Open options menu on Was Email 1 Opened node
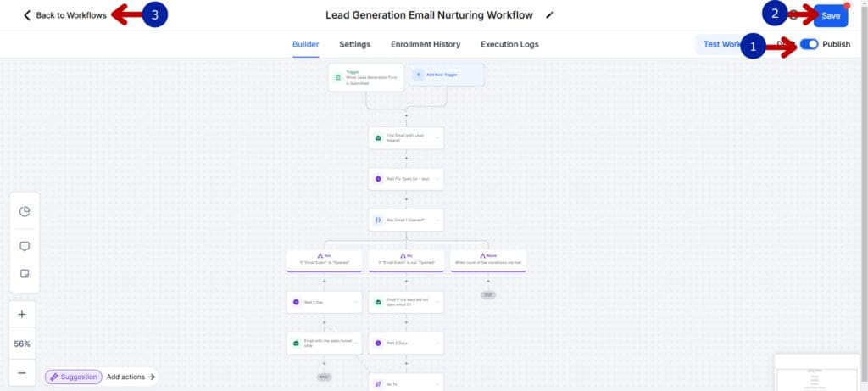 [x=437, y=220]
